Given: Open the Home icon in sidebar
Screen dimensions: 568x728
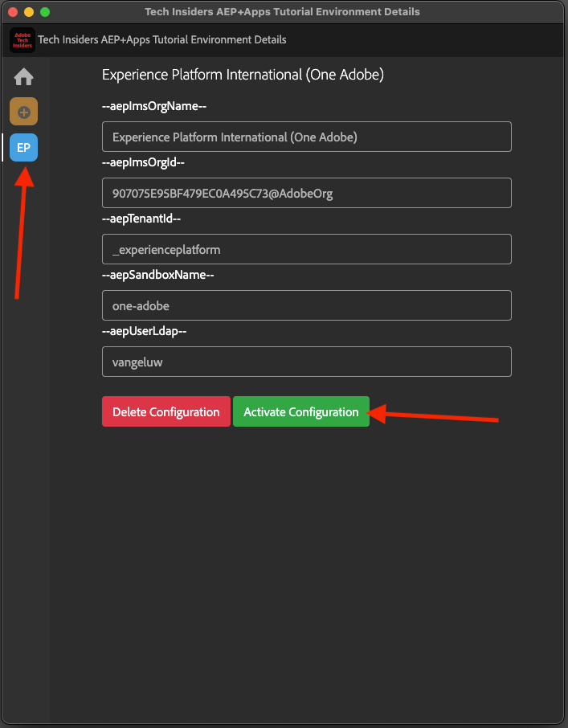Looking at the screenshot, I should tap(23, 76).
